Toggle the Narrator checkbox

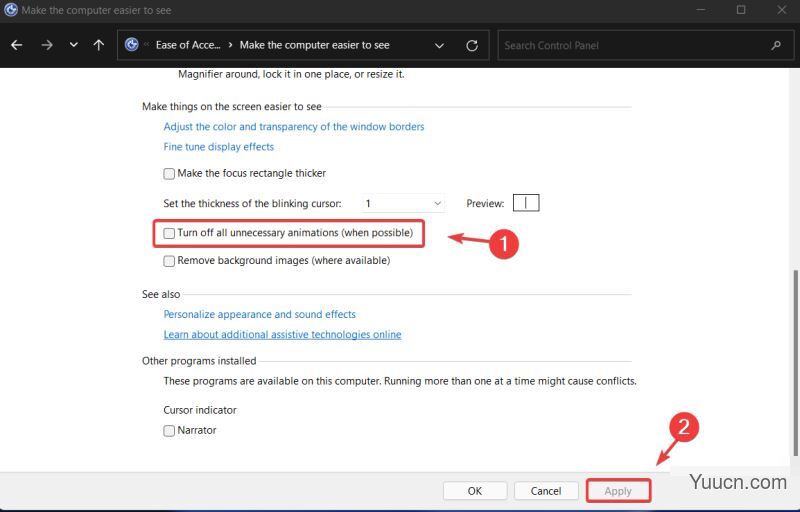coord(169,431)
